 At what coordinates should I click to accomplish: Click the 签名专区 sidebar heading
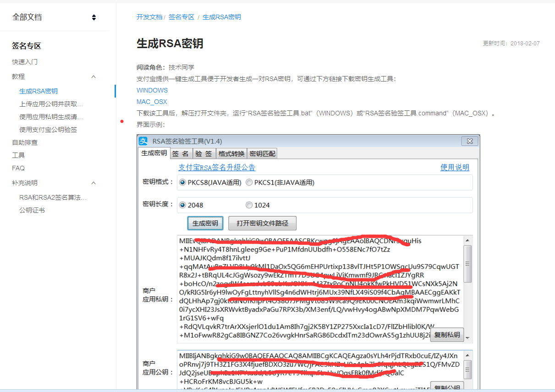(27, 46)
